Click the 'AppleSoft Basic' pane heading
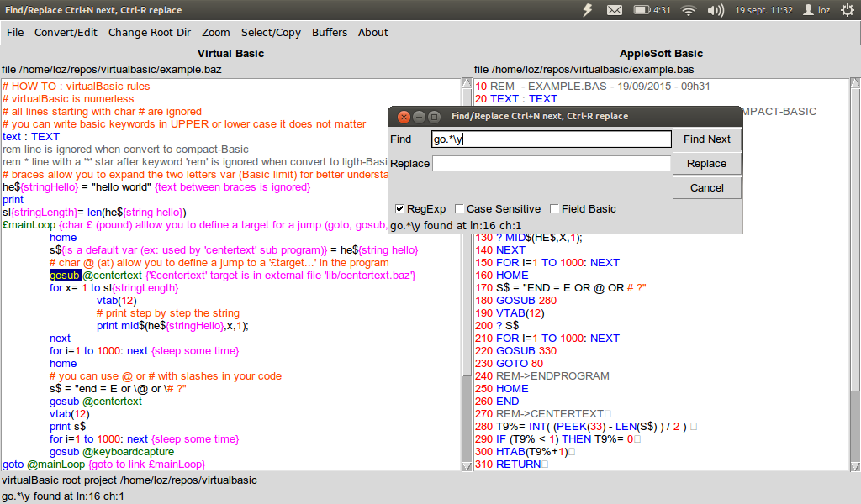The image size is (861, 504). coord(661,54)
